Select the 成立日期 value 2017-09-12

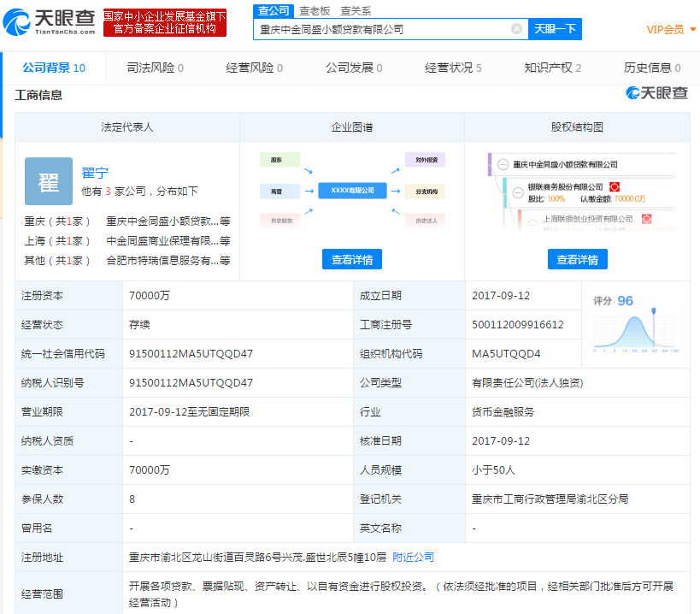(x=501, y=296)
